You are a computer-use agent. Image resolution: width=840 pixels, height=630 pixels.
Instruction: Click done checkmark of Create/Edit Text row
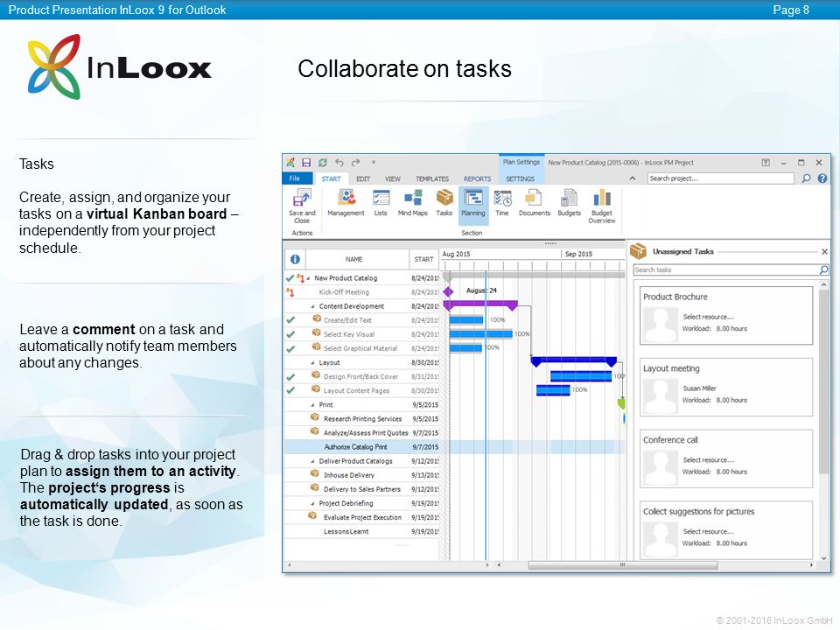coord(290,320)
